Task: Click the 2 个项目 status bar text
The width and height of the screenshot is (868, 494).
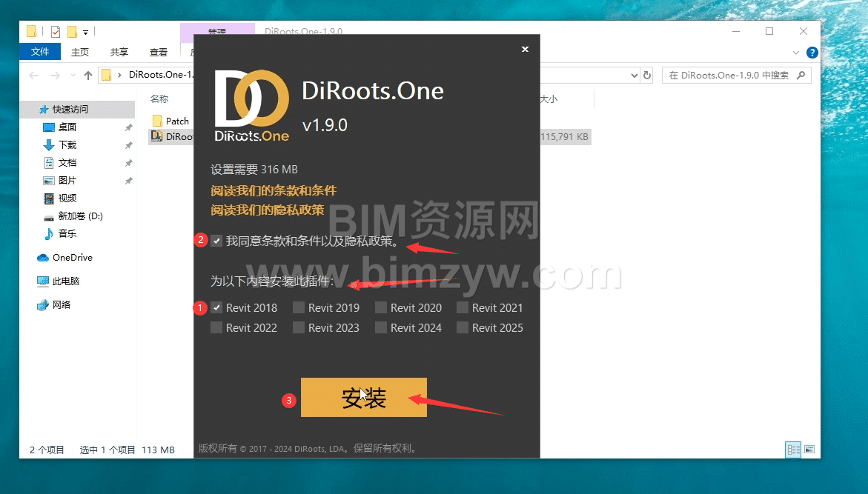Action: pyautogui.click(x=47, y=450)
